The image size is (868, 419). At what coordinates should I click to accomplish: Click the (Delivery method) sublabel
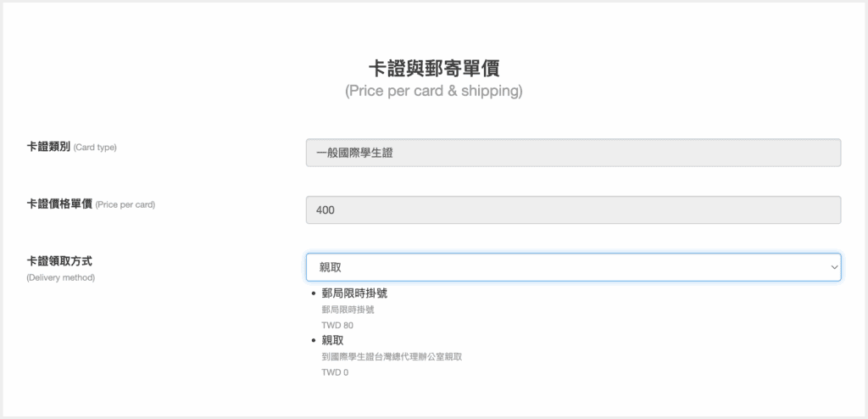(x=61, y=277)
